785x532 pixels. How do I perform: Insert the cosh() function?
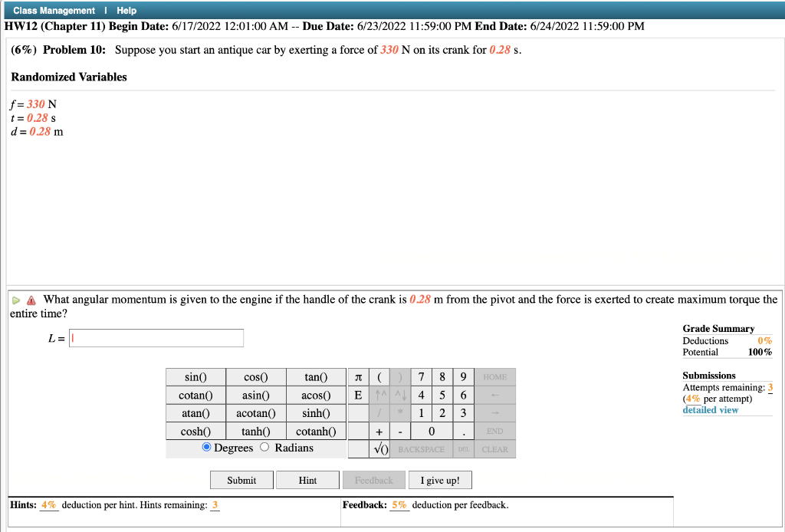pyautogui.click(x=195, y=431)
